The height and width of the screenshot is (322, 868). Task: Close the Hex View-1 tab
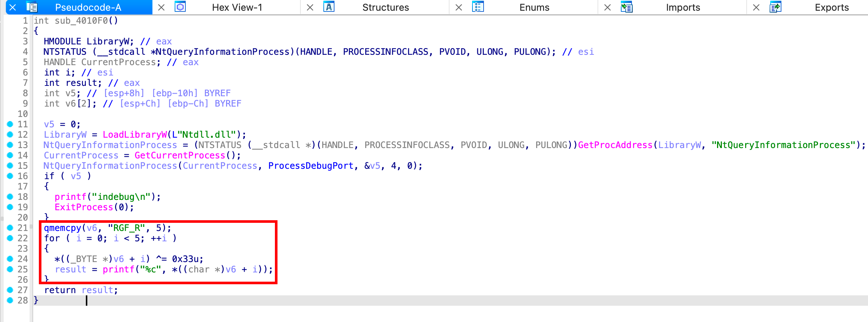click(161, 7)
